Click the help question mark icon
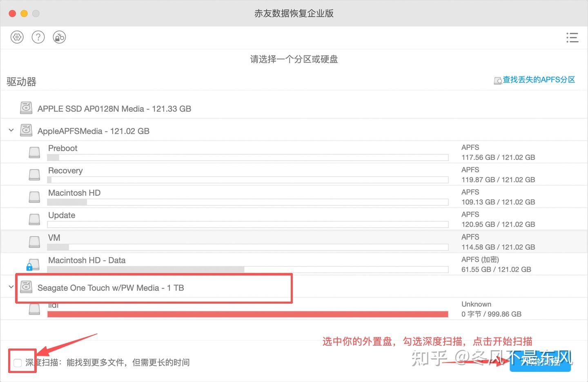Image resolution: width=588 pixels, height=382 pixels. click(x=38, y=38)
